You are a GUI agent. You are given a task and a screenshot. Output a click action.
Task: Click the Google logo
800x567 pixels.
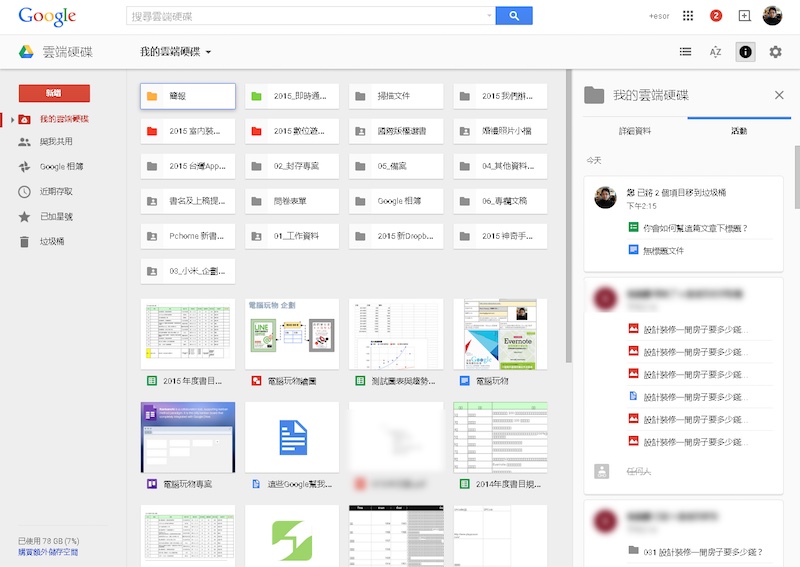tap(47, 16)
